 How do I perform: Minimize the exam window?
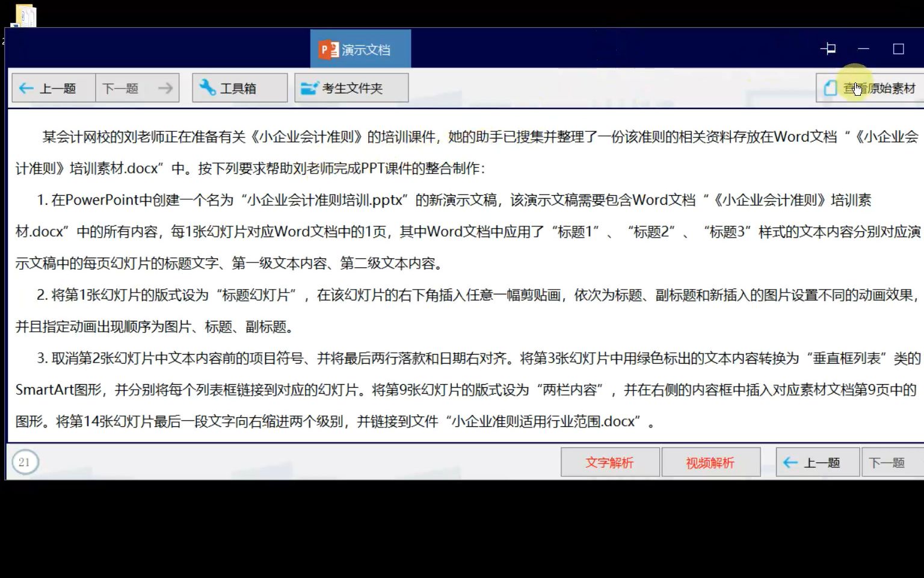coord(863,49)
